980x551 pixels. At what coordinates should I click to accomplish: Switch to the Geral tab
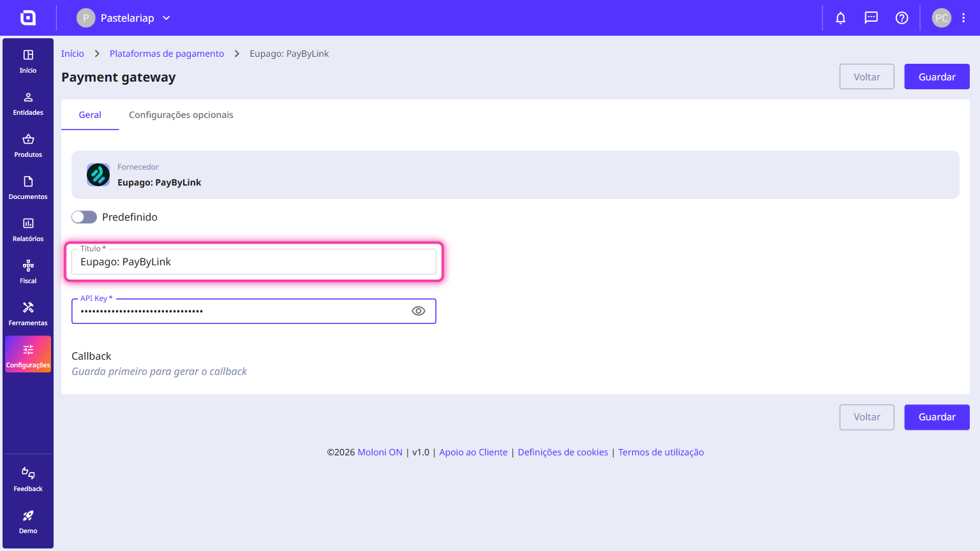pyautogui.click(x=90, y=115)
